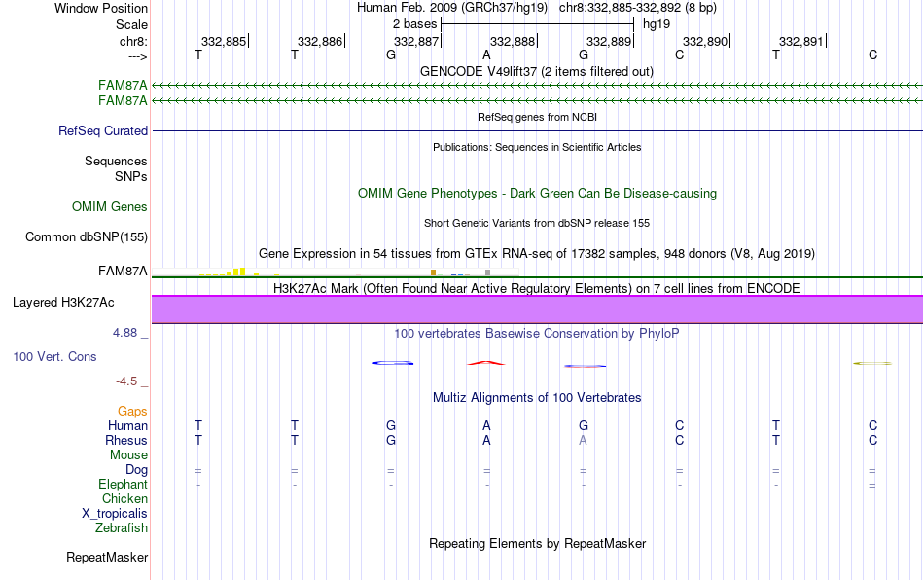The width and height of the screenshot is (924, 580).
Task: Click the faded A base in Rhesus row
Action: [583, 440]
